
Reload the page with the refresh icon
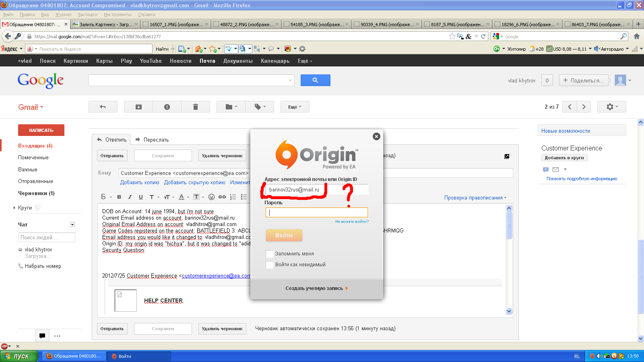483,36
